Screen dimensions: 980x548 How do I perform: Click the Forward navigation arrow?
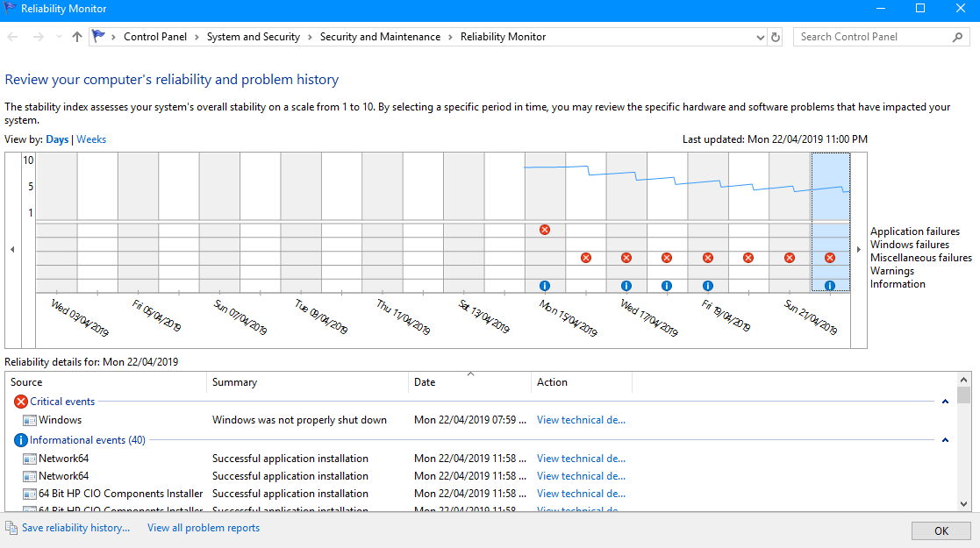[38, 37]
